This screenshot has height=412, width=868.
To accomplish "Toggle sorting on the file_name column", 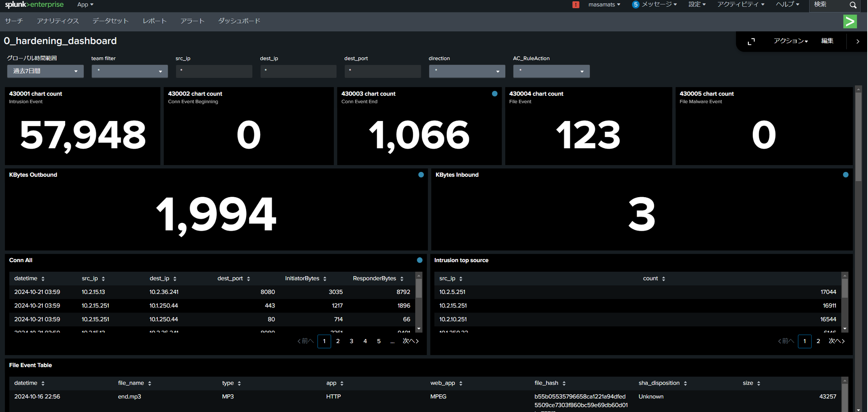I will [149, 383].
